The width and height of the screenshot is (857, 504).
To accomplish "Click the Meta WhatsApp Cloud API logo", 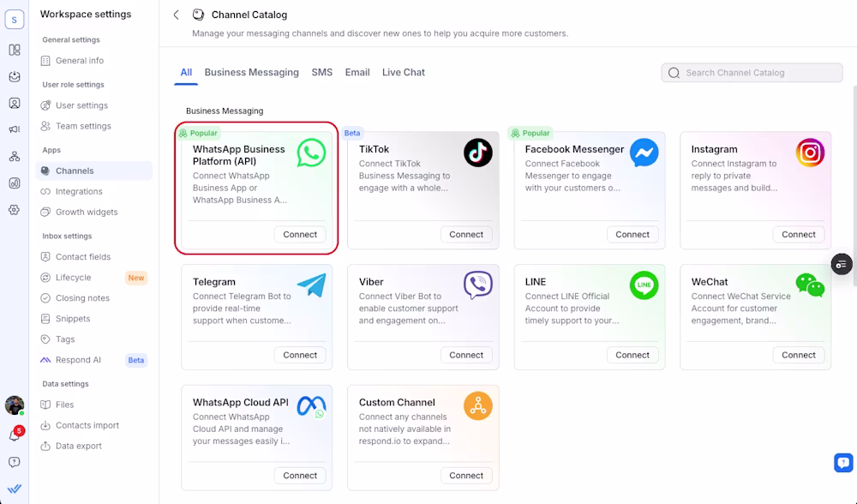I will (312, 406).
